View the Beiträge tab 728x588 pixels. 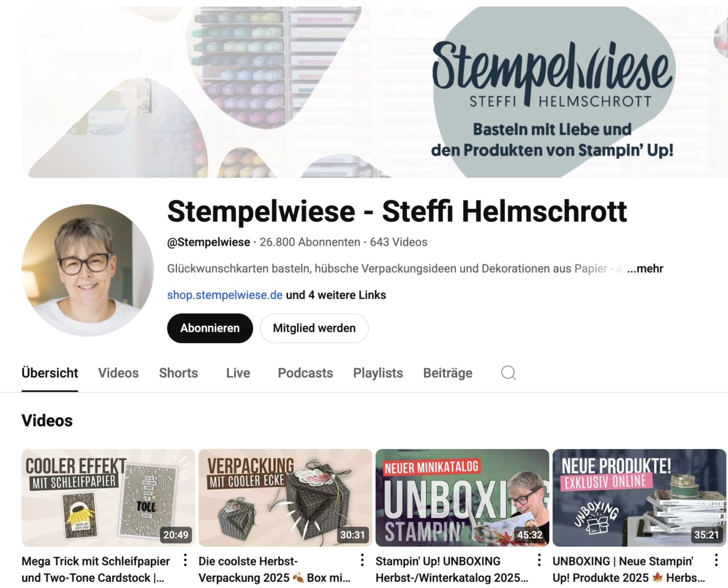(447, 373)
